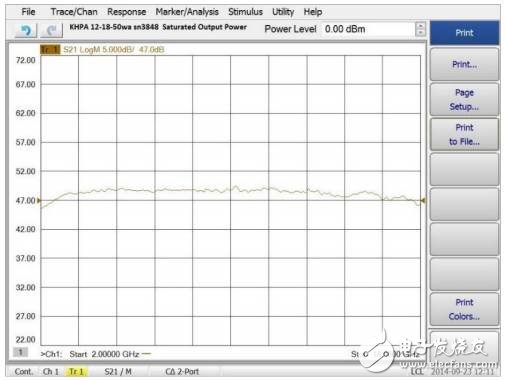Click the Ch 1 status bar entry
The height and width of the screenshot is (381, 506).
51,371
